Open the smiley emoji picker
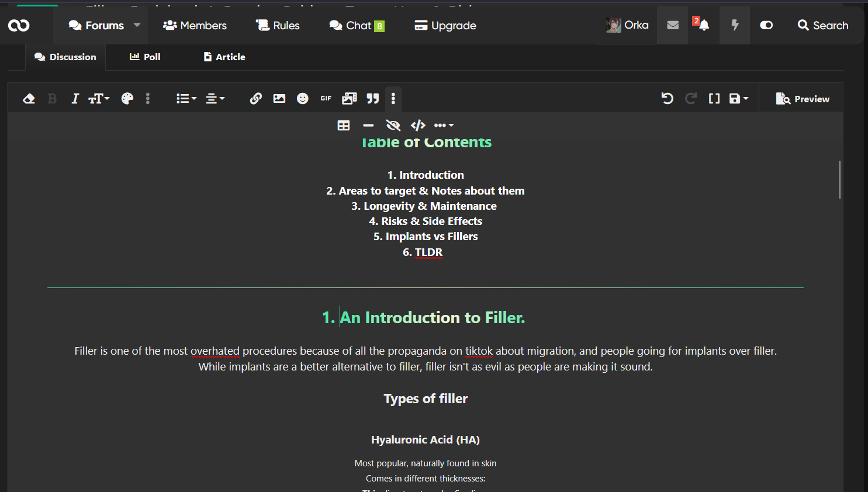 302,99
